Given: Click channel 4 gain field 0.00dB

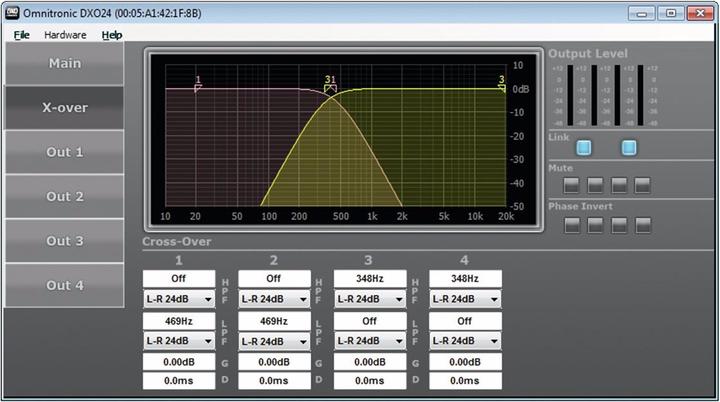Looking at the screenshot, I should point(465,362).
